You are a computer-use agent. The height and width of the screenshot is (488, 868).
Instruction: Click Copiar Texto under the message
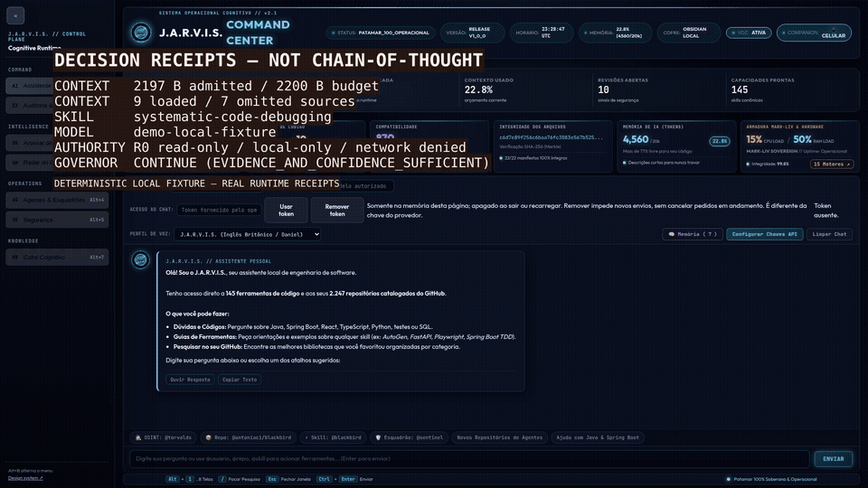tap(239, 380)
